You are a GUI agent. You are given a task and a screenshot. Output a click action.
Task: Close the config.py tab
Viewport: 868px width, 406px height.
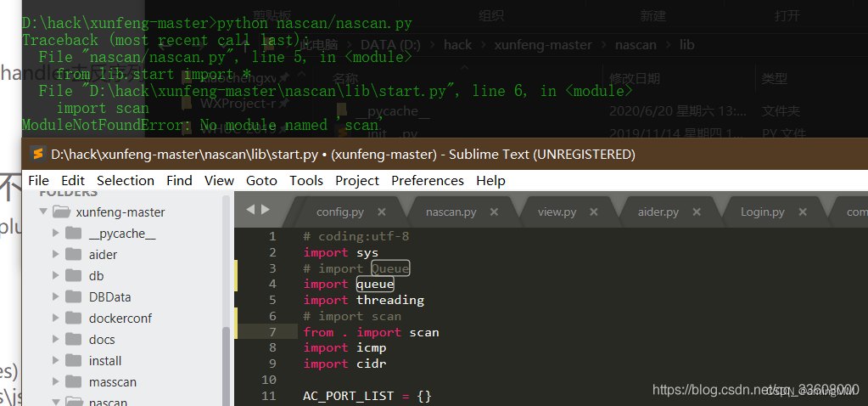tap(382, 212)
